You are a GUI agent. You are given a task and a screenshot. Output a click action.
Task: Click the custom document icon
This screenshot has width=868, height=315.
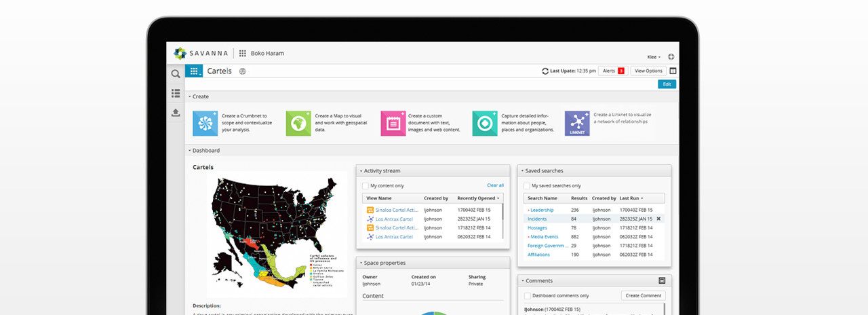point(393,124)
